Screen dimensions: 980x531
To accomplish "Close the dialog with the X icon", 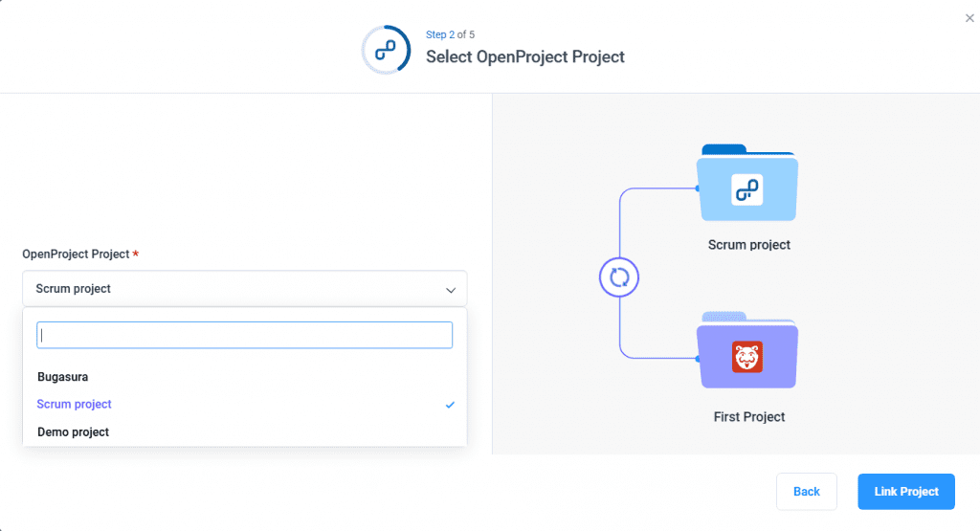I will (969, 18).
